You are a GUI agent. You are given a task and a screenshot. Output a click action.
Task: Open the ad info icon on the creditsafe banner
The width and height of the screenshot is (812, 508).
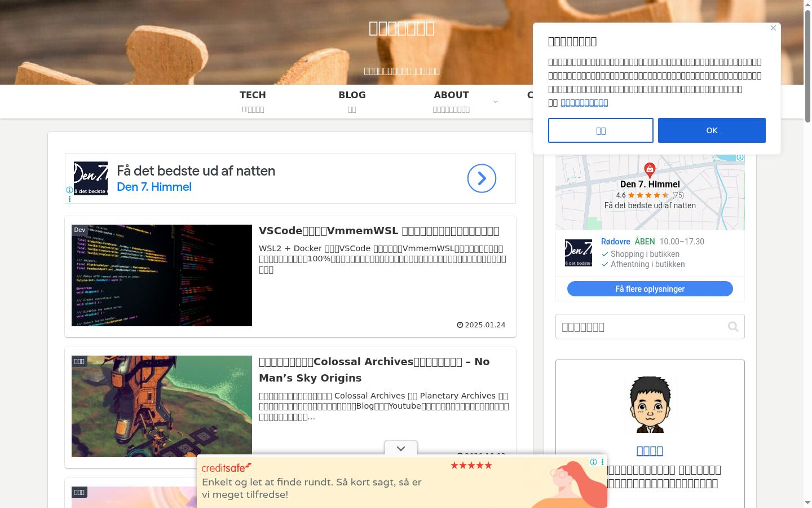tap(593, 462)
